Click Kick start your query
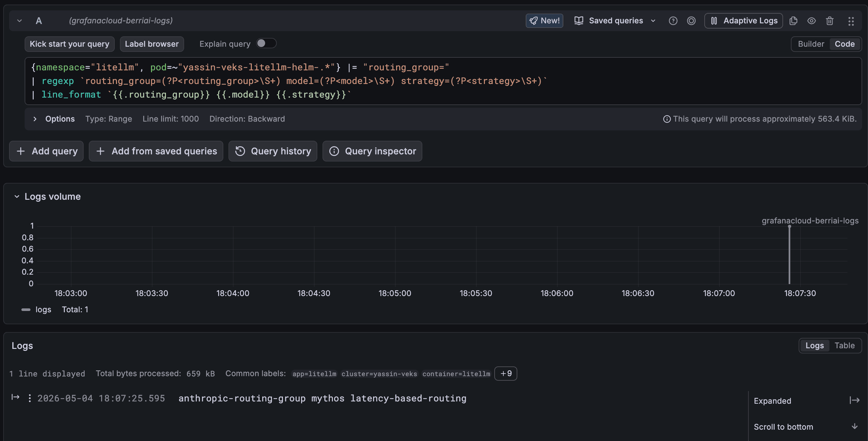The image size is (868, 441). (69, 44)
